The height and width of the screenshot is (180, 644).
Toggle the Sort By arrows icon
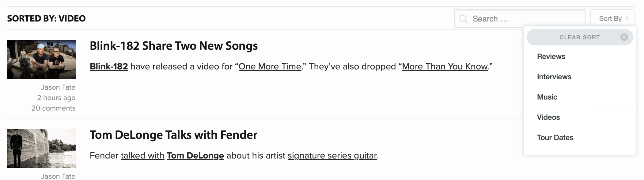(627, 19)
